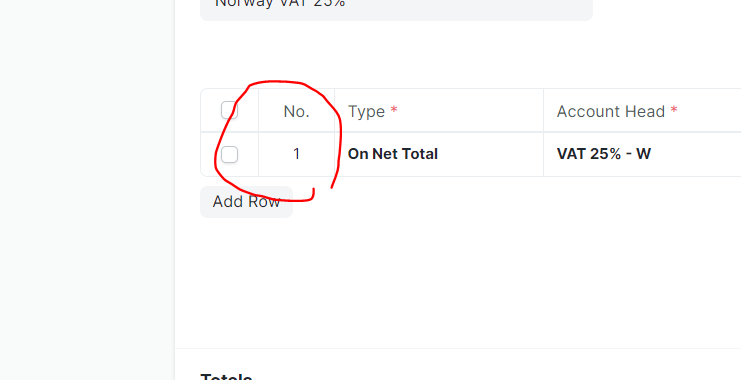
Task: Click the No. column header
Action: pos(296,112)
